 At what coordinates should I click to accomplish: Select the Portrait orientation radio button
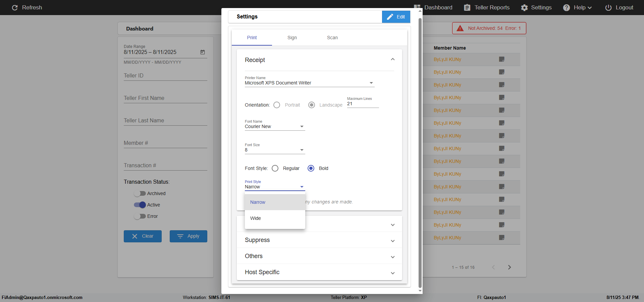pyautogui.click(x=277, y=105)
